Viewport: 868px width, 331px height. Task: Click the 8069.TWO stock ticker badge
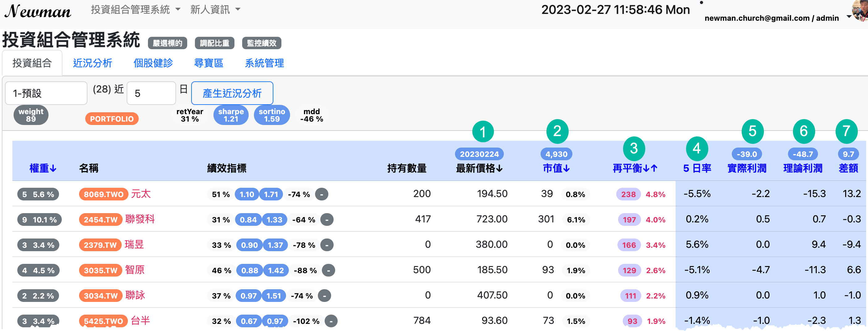pyautogui.click(x=103, y=194)
